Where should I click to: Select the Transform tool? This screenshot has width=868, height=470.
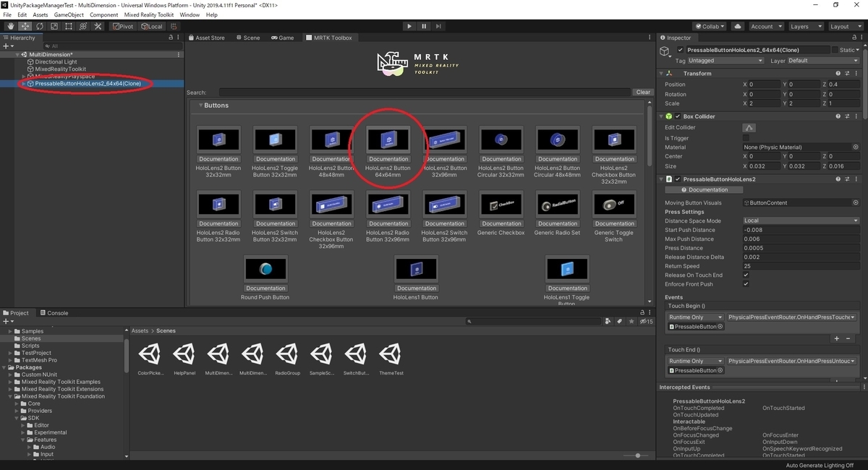pyautogui.click(x=82, y=26)
